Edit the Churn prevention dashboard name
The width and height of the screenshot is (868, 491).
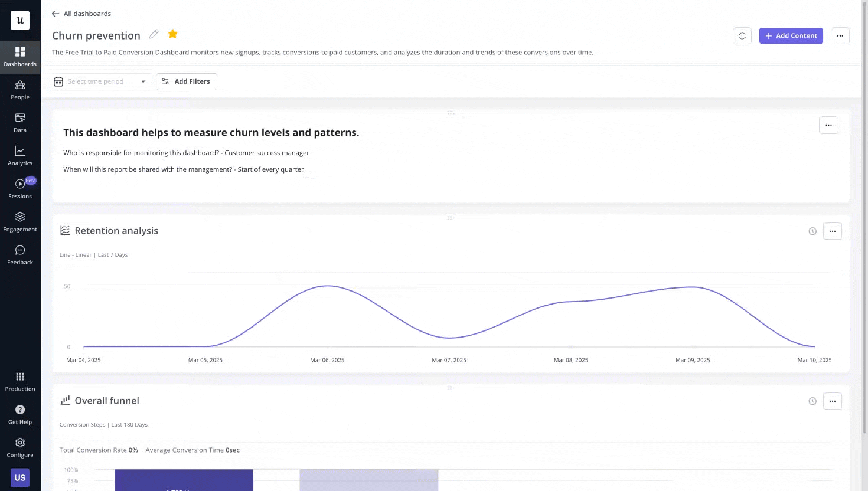(x=154, y=34)
